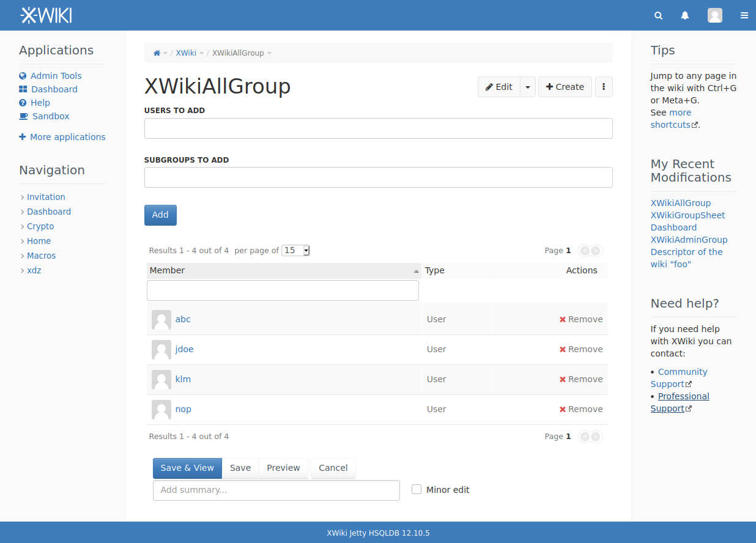
Task: Open Home in the Navigation tree
Action: point(39,241)
